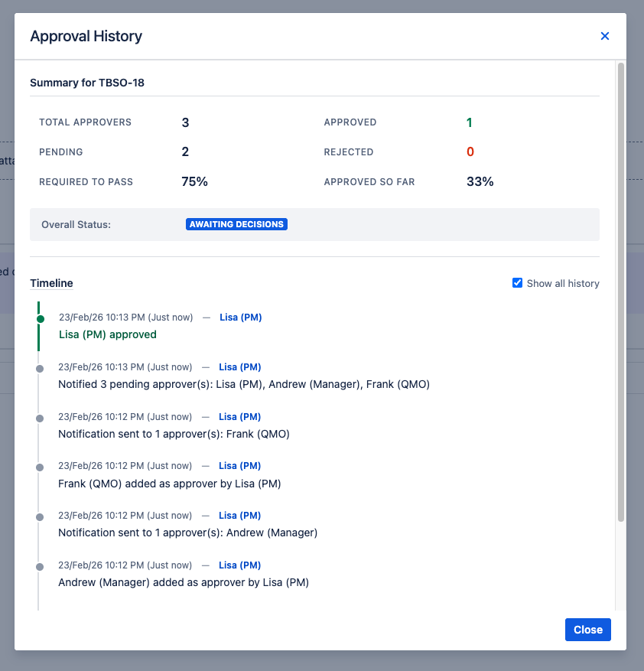The width and height of the screenshot is (644, 671).
Task: Click the TOTAL APPROVERS value 3
Action: pos(185,122)
